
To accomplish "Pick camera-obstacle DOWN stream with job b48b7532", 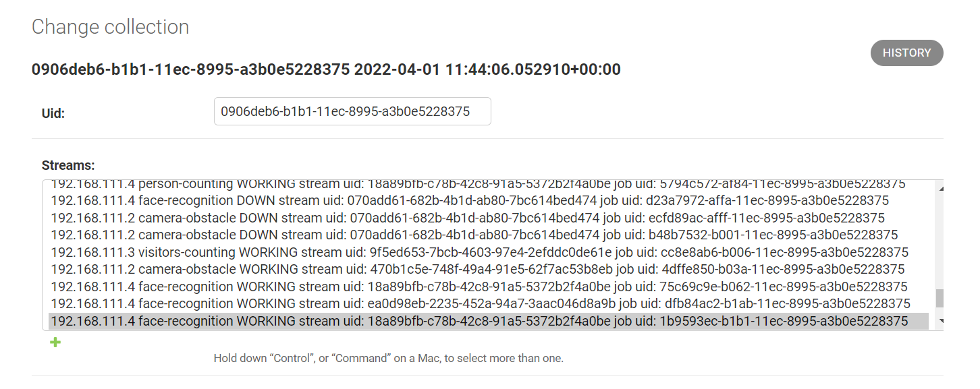I will pyautogui.click(x=474, y=235).
